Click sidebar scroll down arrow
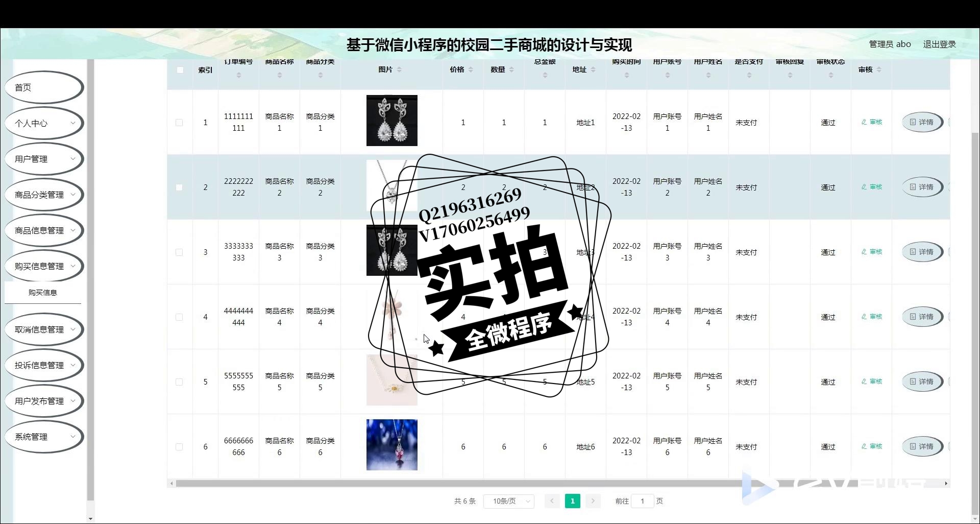The height and width of the screenshot is (524, 980). click(90, 519)
